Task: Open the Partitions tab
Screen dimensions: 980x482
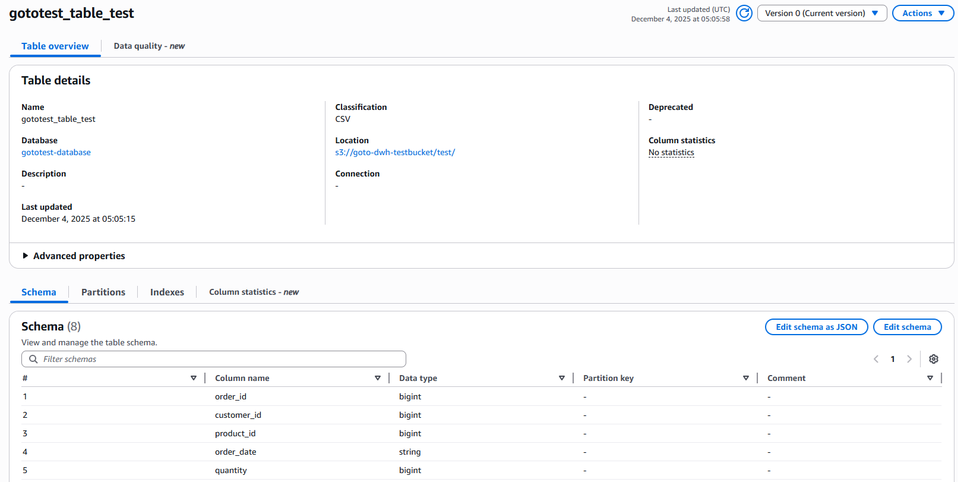Action: tap(103, 292)
